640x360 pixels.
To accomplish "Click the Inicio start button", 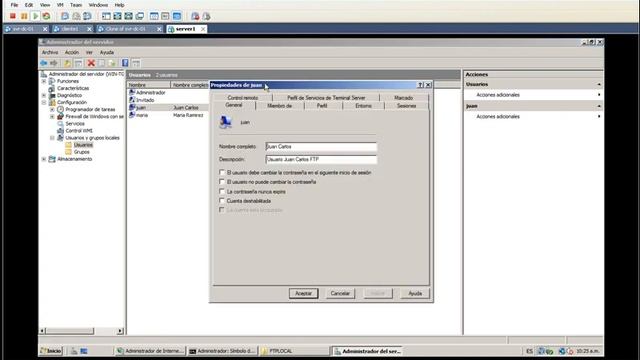I will [51, 351].
